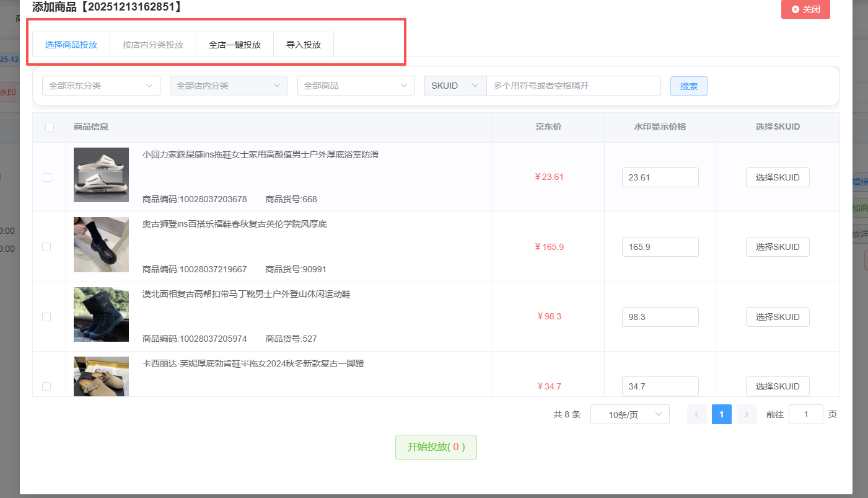The image size is (868, 498).
Task: Switch to the 全店一键投放 tab
Action: (235, 45)
